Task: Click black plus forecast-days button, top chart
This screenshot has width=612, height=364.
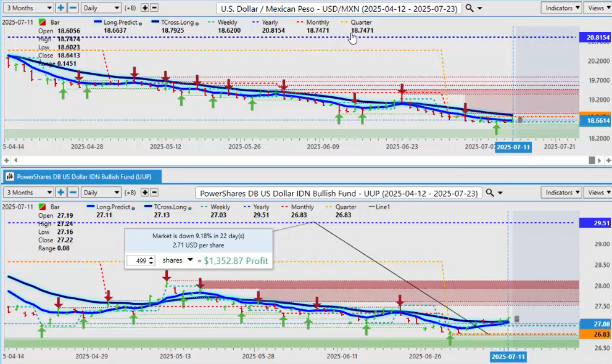Action: pyautogui.click(x=145, y=8)
